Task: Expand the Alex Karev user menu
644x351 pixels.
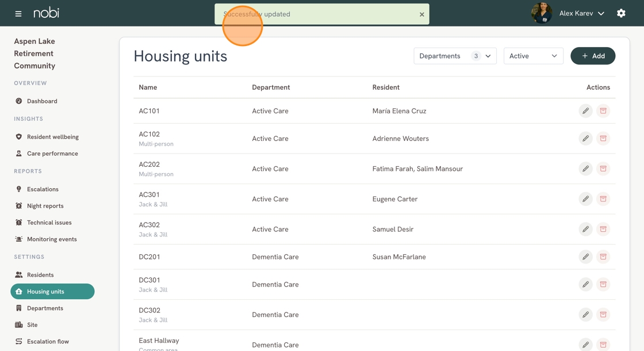Action: [x=581, y=14]
